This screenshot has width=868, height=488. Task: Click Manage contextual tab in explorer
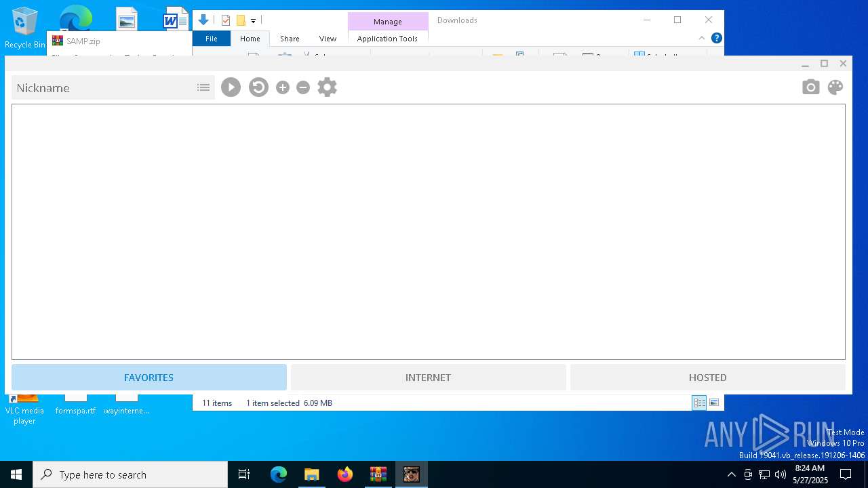[x=388, y=22]
